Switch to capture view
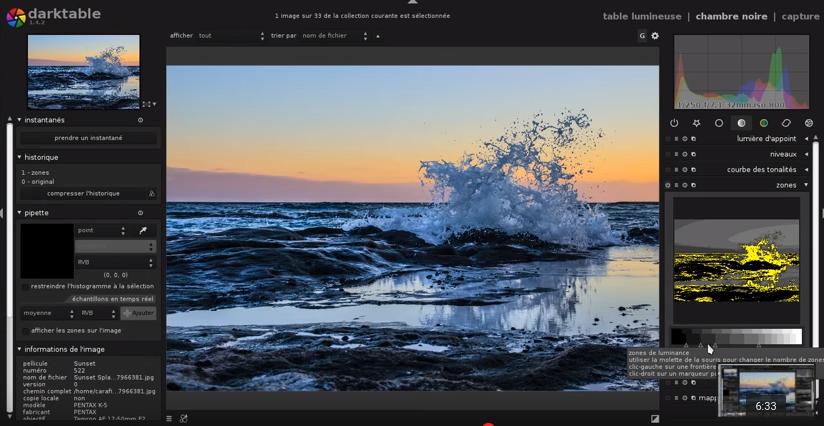This screenshot has height=426, width=824. coord(800,16)
